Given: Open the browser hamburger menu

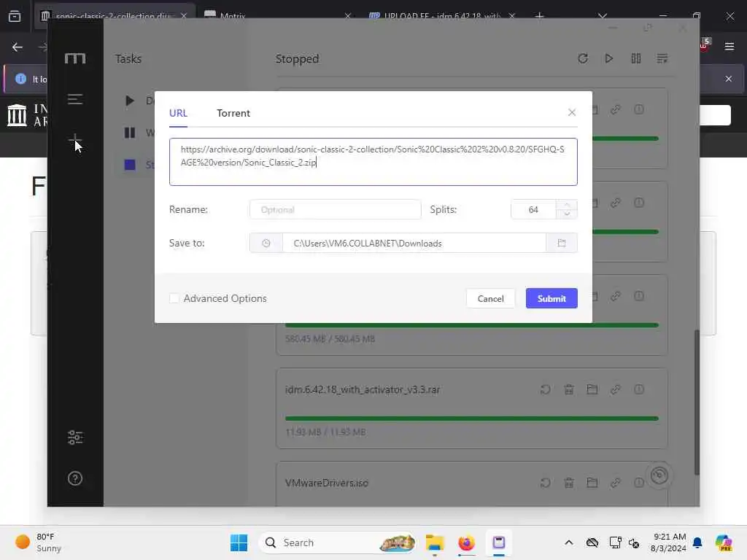Looking at the screenshot, I should click(x=729, y=46).
